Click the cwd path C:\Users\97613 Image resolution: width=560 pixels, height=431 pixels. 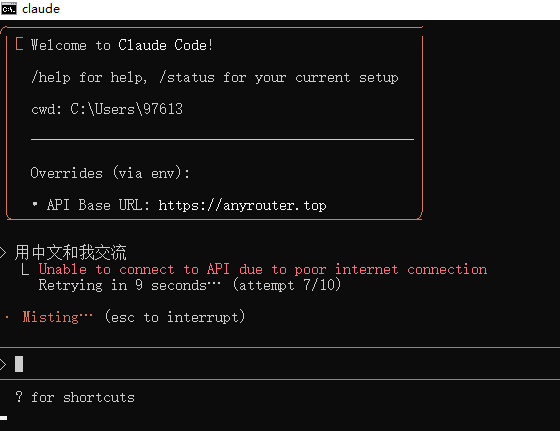pos(126,109)
